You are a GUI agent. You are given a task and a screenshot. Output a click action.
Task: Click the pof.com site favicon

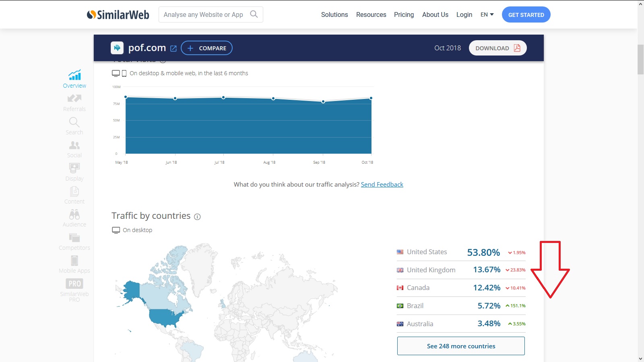117,48
